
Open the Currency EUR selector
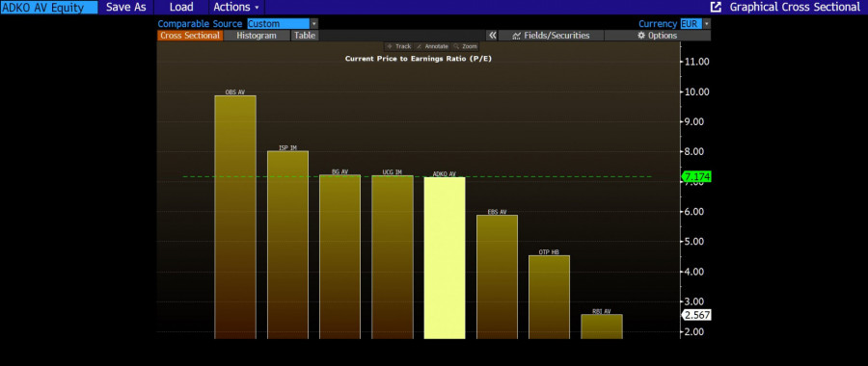tap(691, 24)
